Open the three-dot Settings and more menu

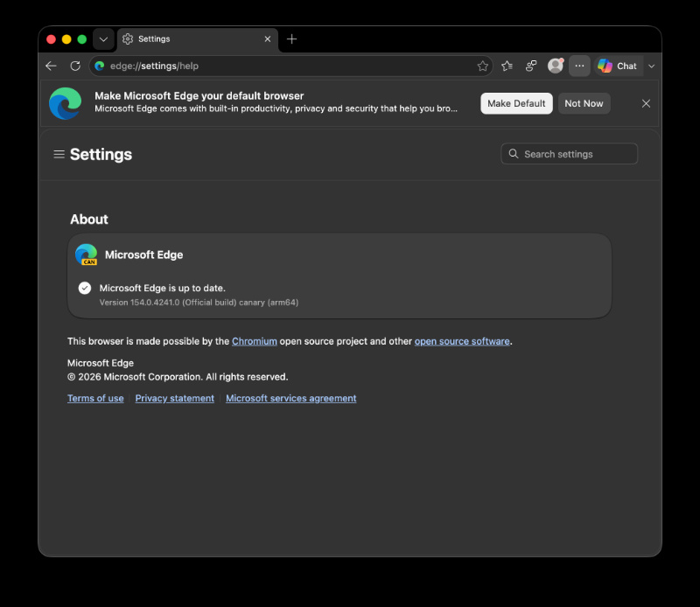point(579,66)
